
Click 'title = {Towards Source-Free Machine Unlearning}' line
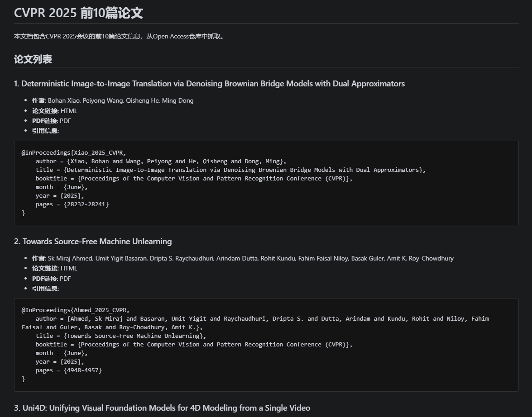[121, 336]
